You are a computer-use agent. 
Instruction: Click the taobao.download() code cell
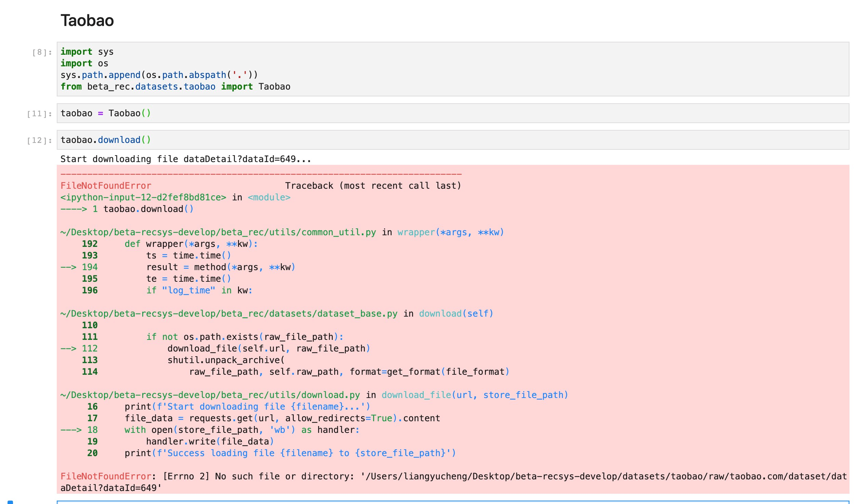click(x=106, y=140)
